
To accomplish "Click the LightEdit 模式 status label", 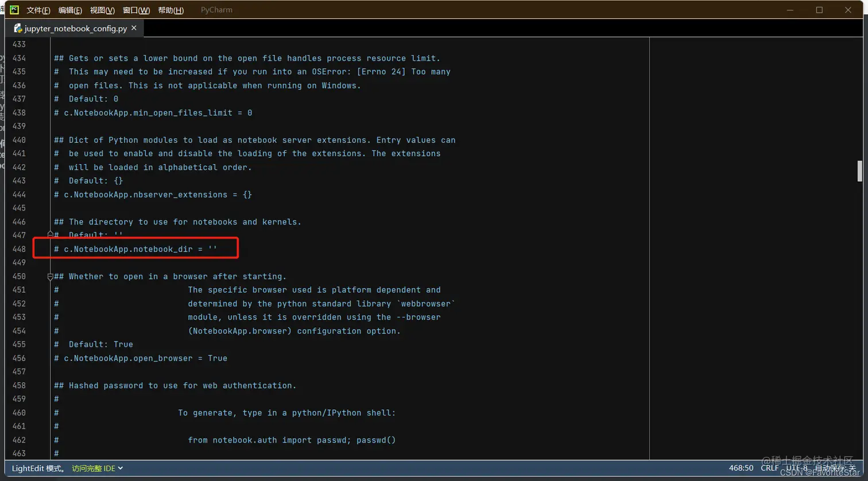I will click(38, 468).
